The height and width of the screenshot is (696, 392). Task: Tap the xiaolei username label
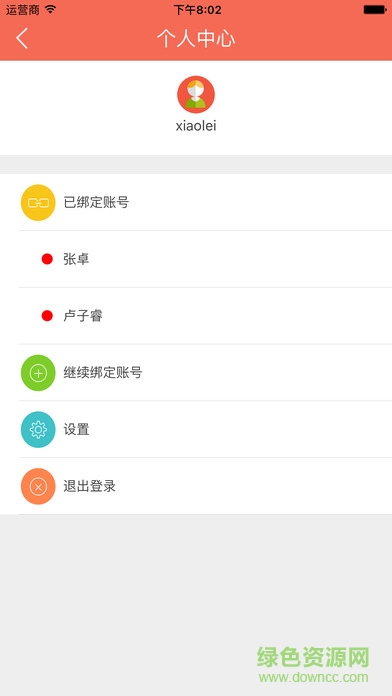[x=196, y=126]
